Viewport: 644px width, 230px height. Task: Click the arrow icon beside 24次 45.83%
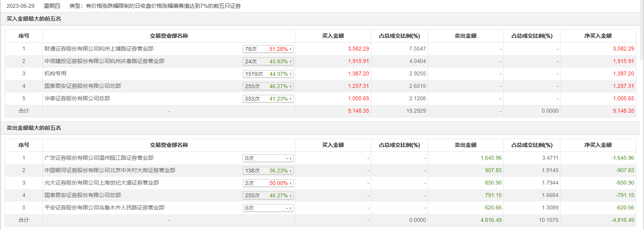[x=291, y=61]
